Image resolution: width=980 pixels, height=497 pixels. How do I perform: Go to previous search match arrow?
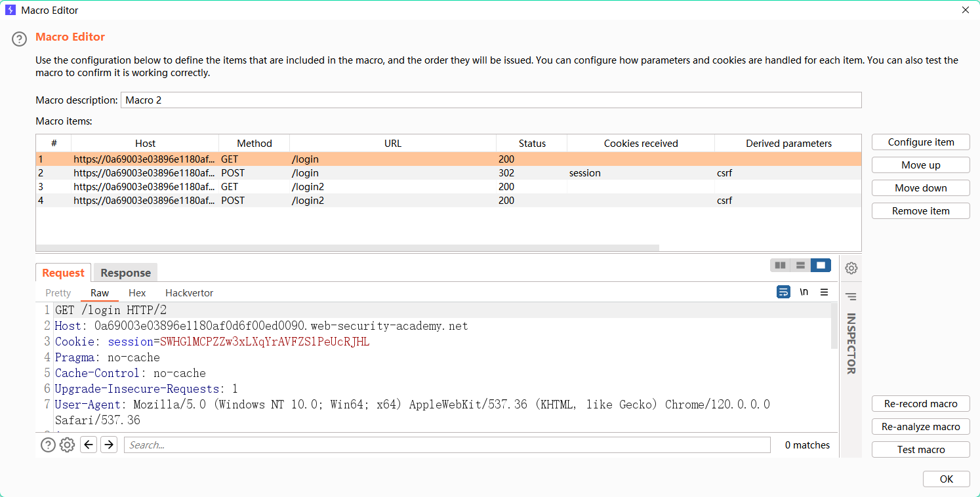point(89,445)
